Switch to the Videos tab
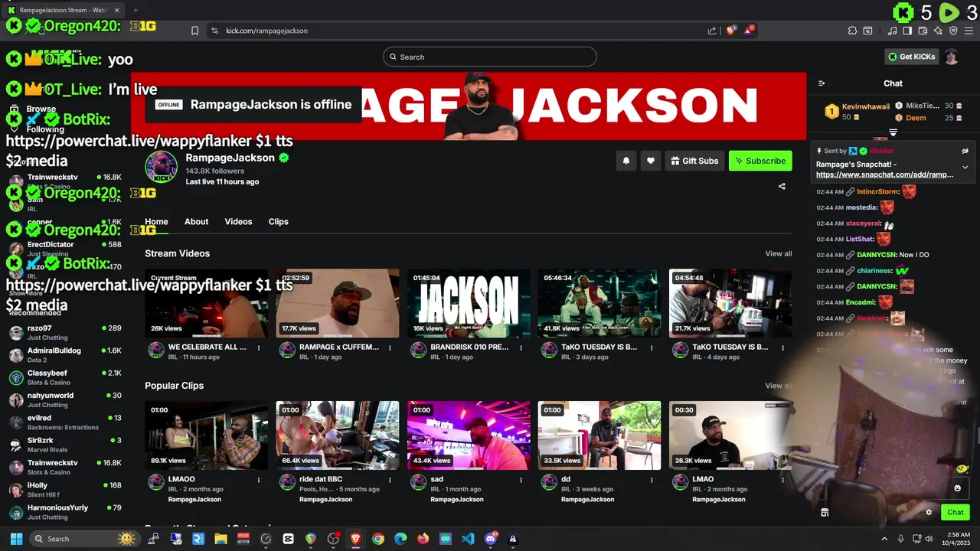 point(238,221)
